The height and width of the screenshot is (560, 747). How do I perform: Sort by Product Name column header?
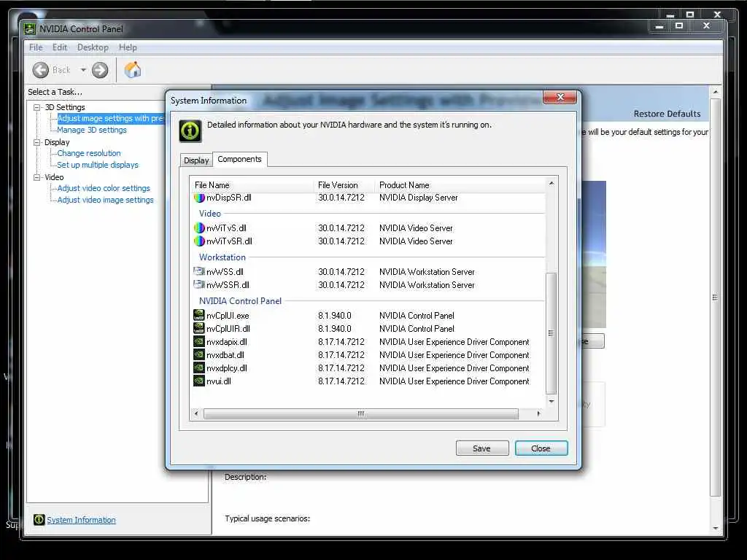click(460, 185)
